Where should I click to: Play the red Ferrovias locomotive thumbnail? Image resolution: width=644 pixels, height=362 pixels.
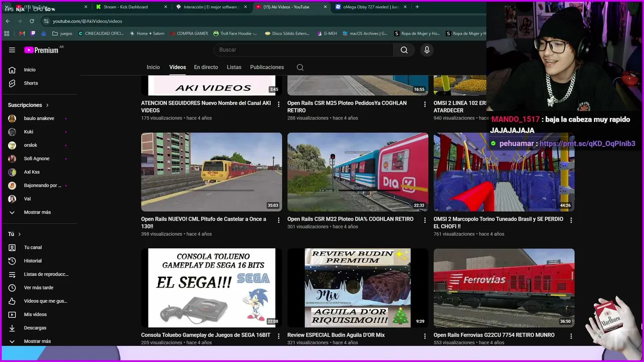coord(504,288)
